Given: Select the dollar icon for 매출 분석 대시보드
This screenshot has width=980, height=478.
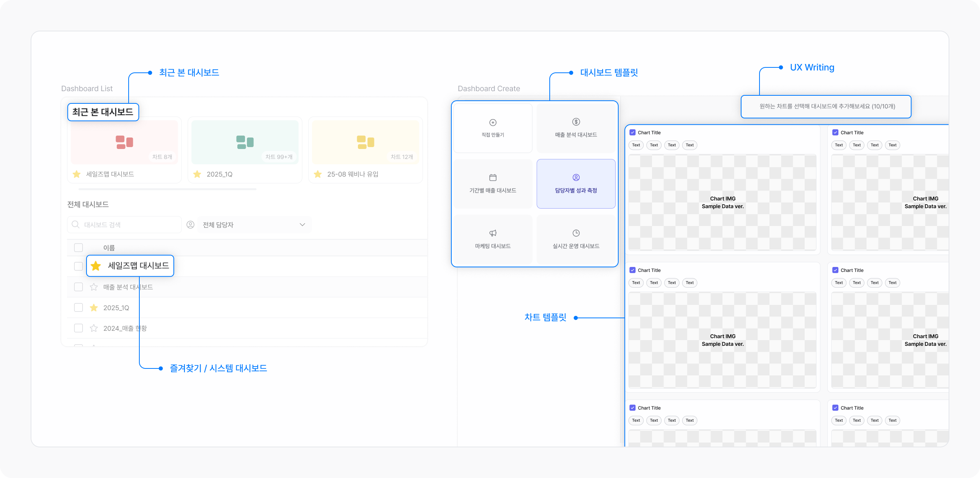Looking at the screenshot, I should tap(576, 122).
